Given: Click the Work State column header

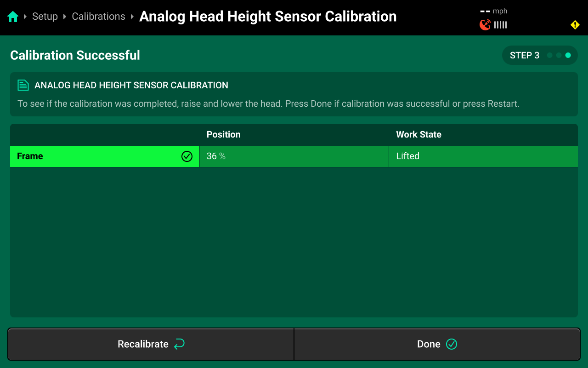Looking at the screenshot, I should point(418,135).
